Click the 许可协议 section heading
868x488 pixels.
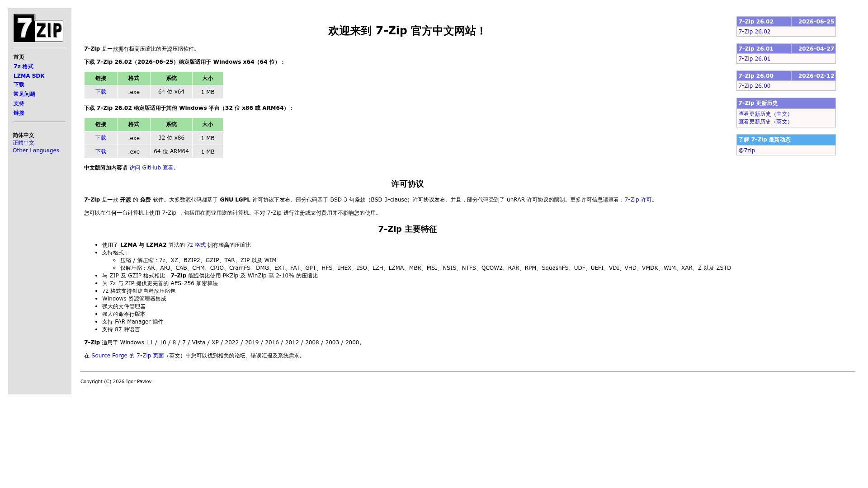(x=407, y=184)
